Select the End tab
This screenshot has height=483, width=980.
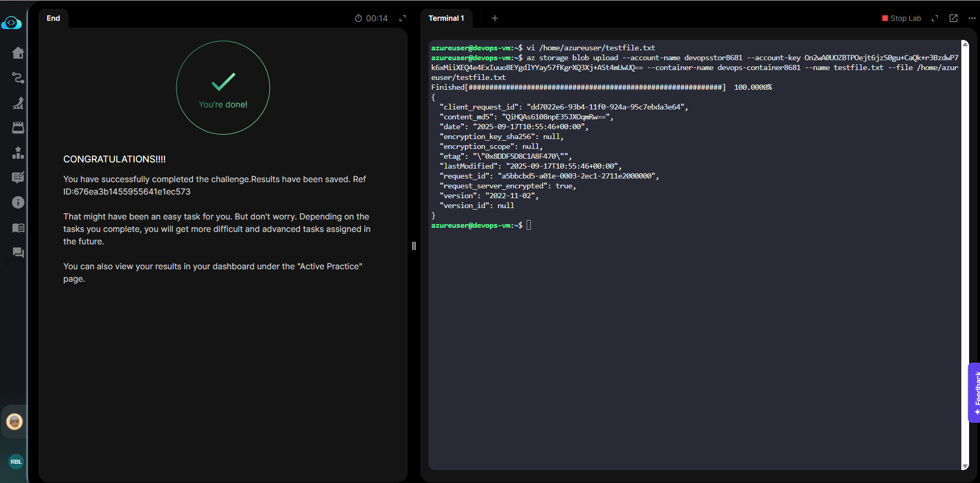pyautogui.click(x=53, y=18)
